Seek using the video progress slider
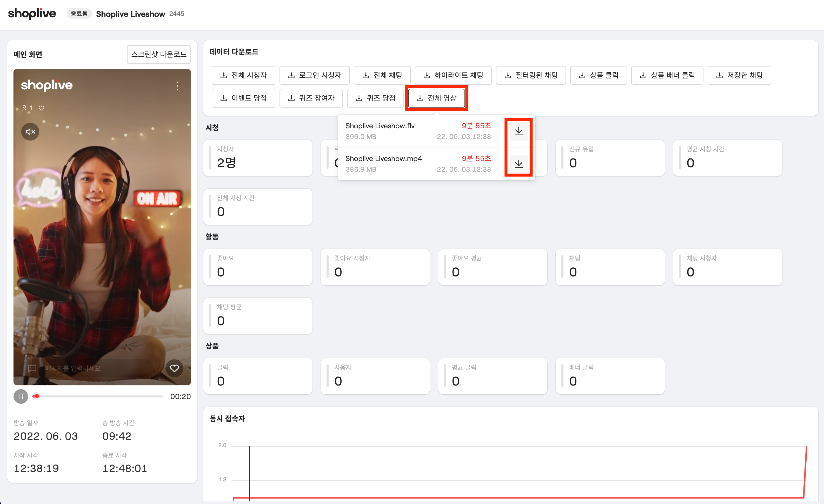The width and height of the screenshot is (824, 504). point(97,396)
